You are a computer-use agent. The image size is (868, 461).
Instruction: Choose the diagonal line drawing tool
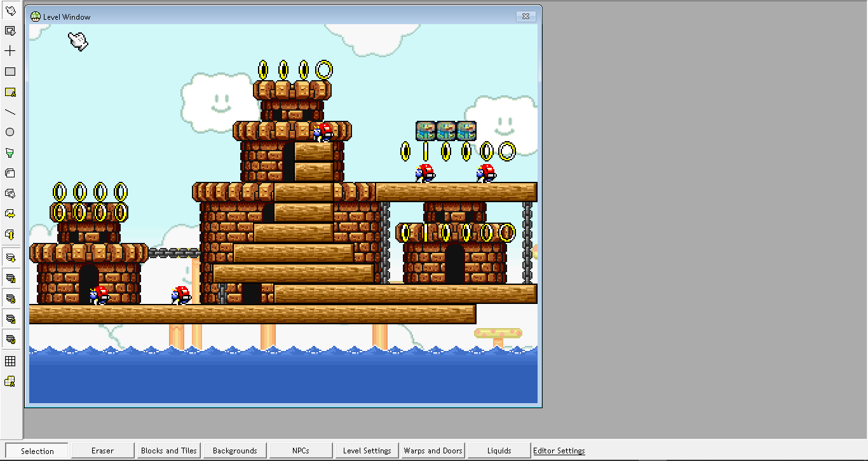tap(10, 112)
